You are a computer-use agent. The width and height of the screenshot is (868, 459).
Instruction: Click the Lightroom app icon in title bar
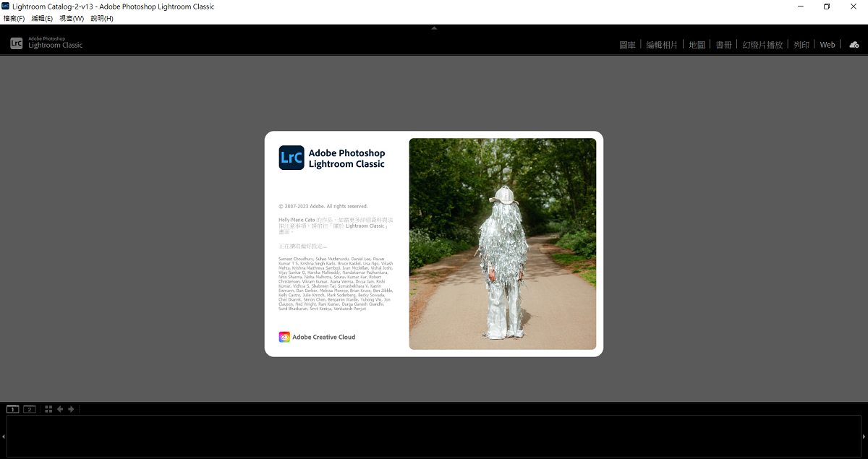(x=6, y=6)
